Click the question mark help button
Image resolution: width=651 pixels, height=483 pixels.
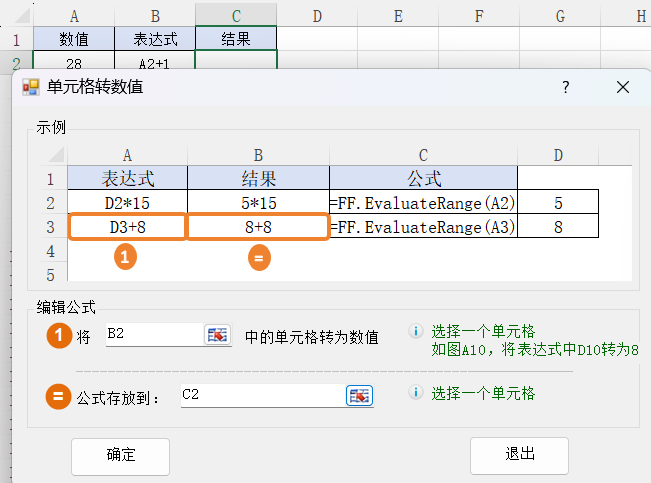[x=566, y=87]
